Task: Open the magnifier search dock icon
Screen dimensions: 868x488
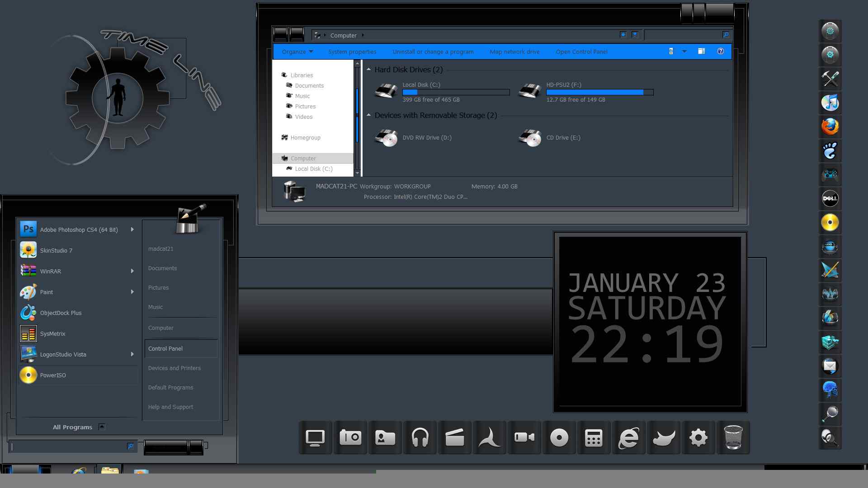Action: point(830,414)
